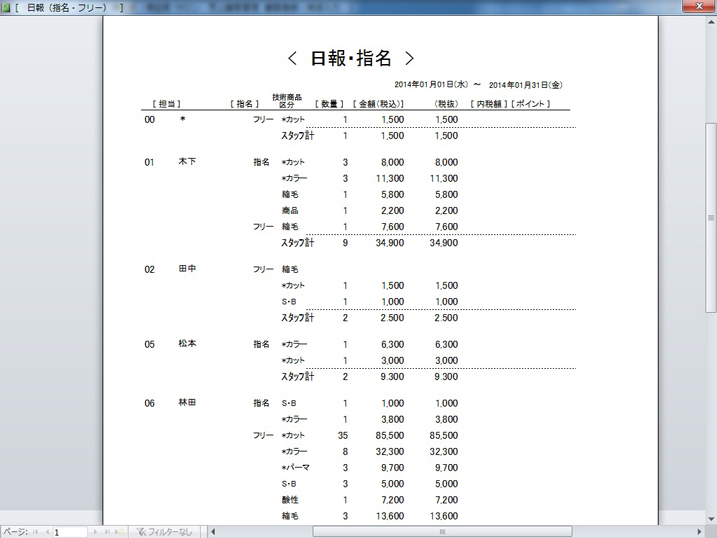Click the [指名] column header
This screenshot has height=538, width=717.
244,104
